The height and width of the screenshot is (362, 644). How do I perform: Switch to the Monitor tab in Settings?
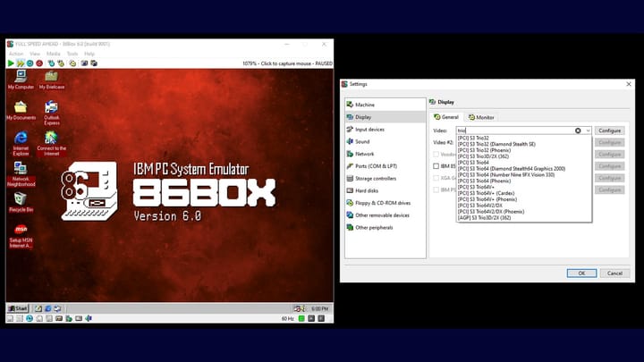coord(481,117)
